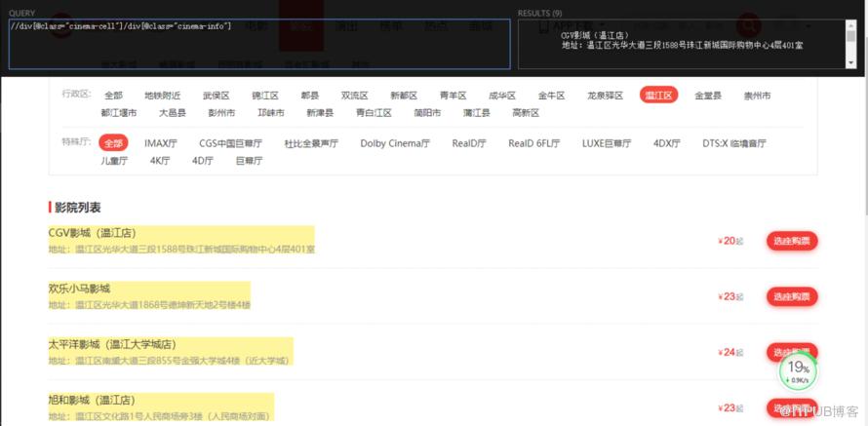Select the 崇州市 district

coord(757,96)
